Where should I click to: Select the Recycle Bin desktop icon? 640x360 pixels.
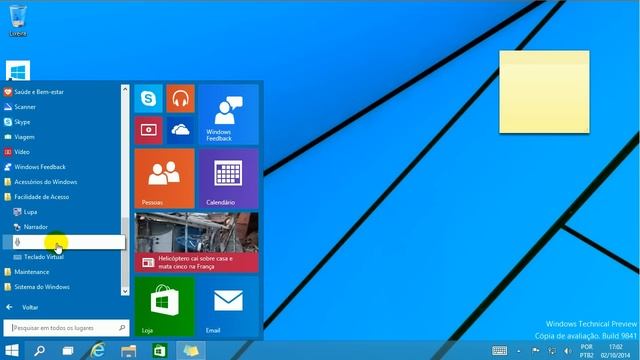tap(18, 20)
